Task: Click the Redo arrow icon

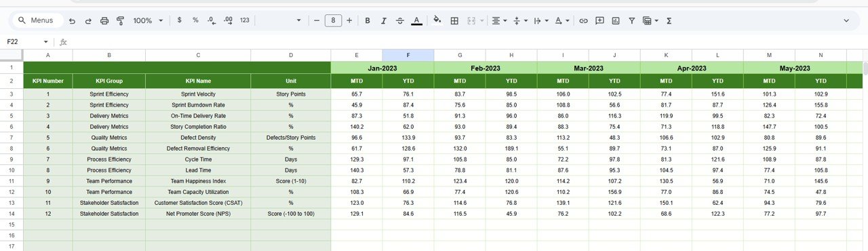Action: 88,21
